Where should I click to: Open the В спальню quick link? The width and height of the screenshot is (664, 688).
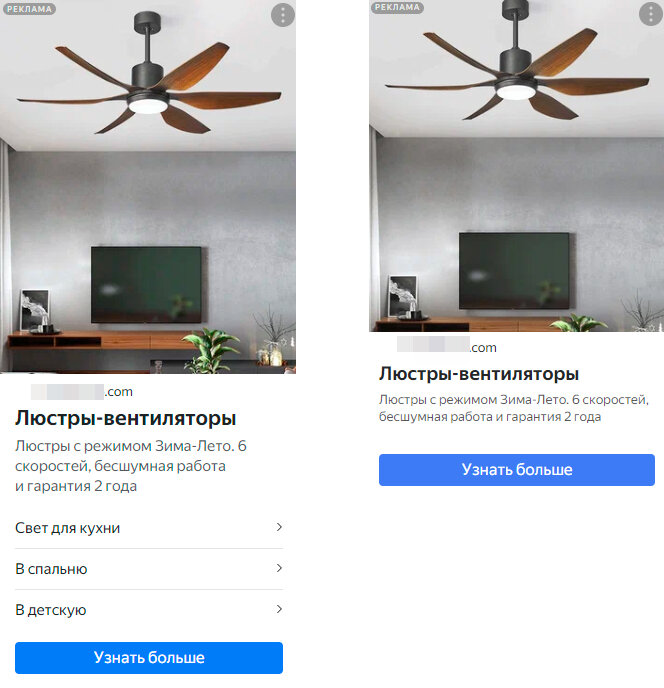coord(149,569)
